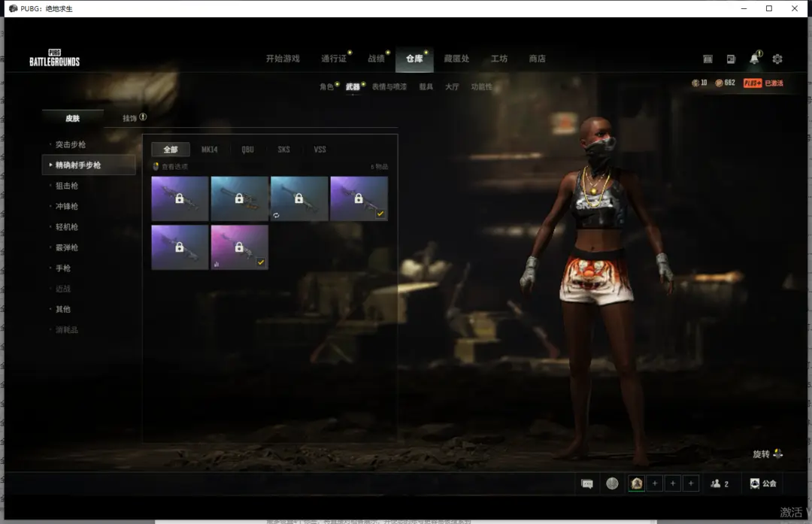Image resolution: width=812 pixels, height=524 pixels.
Task: Filter skins by VSS
Action: tap(320, 150)
